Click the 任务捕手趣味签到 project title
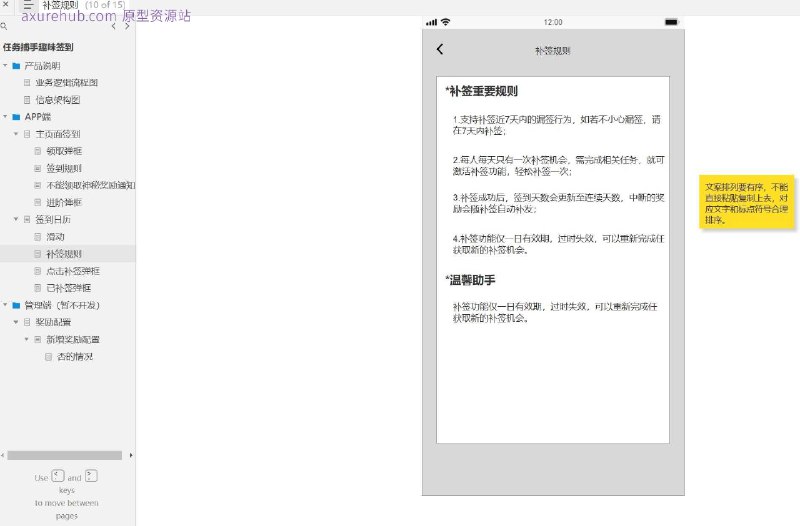This screenshot has height=526, width=800. [x=38, y=47]
